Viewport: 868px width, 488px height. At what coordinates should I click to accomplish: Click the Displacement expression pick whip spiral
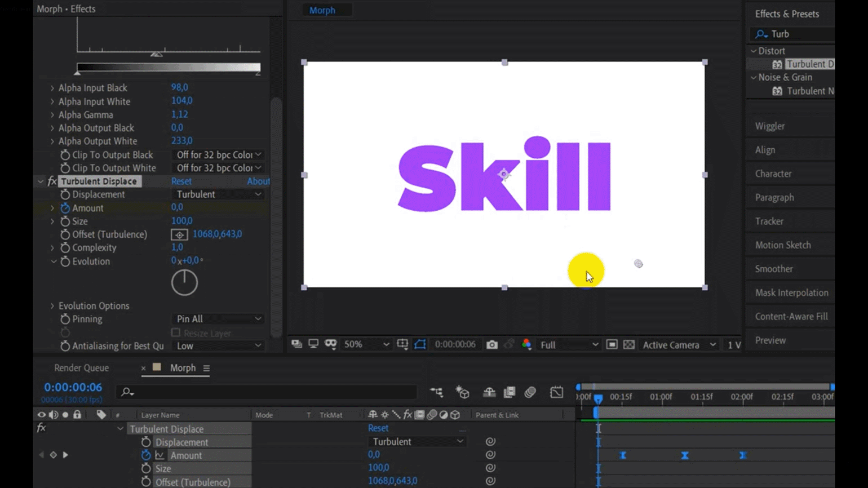tap(490, 442)
